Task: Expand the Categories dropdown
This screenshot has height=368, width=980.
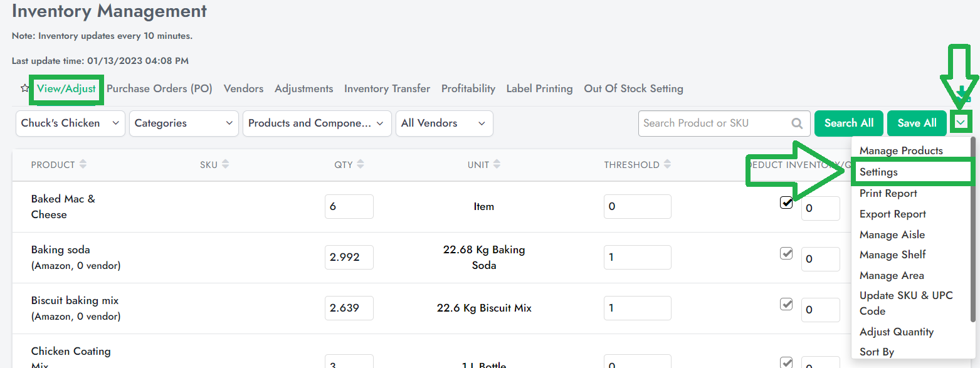Action: point(184,124)
